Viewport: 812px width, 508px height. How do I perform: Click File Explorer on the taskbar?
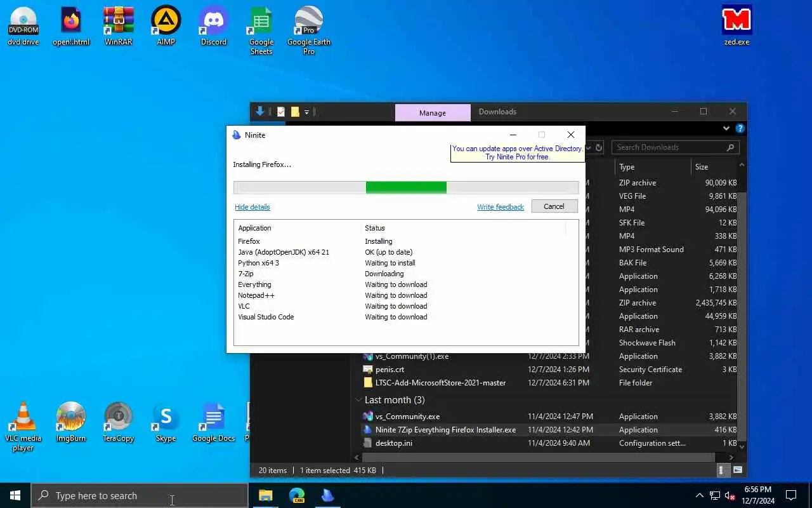[x=266, y=495]
